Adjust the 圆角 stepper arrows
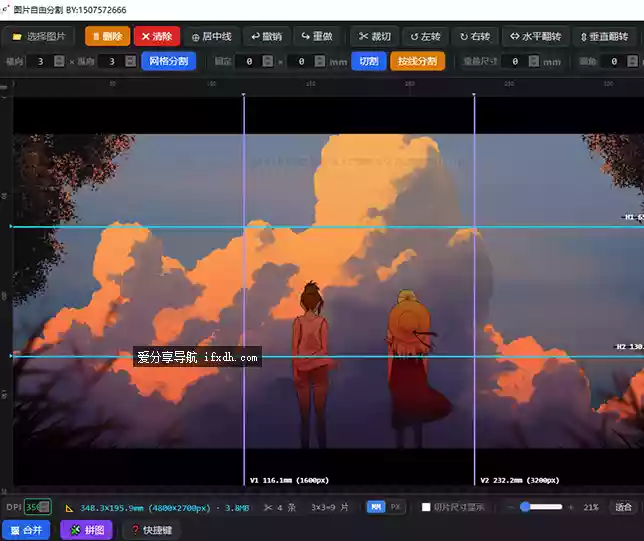This screenshot has height=541, width=644. click(x=632, y=62)
